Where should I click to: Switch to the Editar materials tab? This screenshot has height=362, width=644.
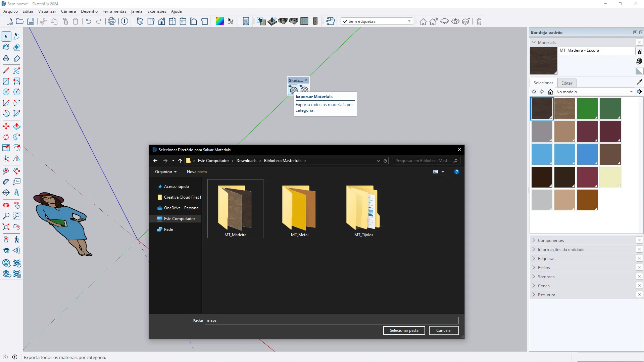567,83
